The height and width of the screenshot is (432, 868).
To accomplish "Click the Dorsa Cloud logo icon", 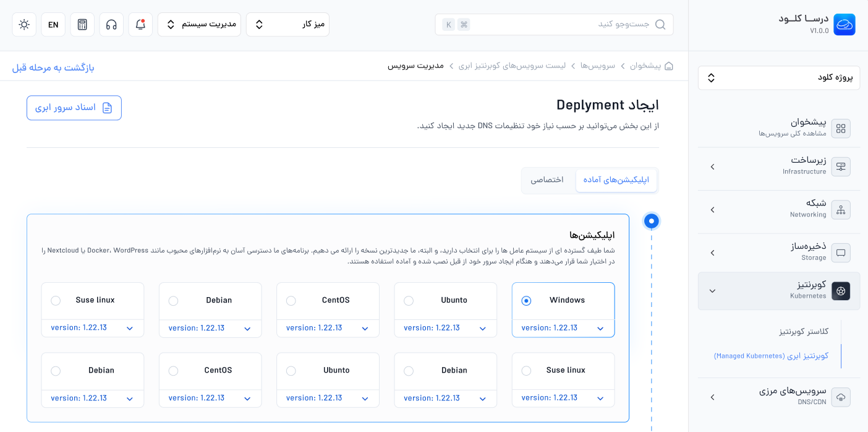I will click(845, 25).
